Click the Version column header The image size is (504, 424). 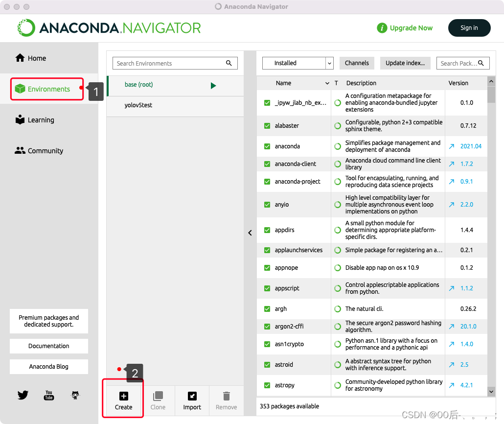(x=458, y=83)
